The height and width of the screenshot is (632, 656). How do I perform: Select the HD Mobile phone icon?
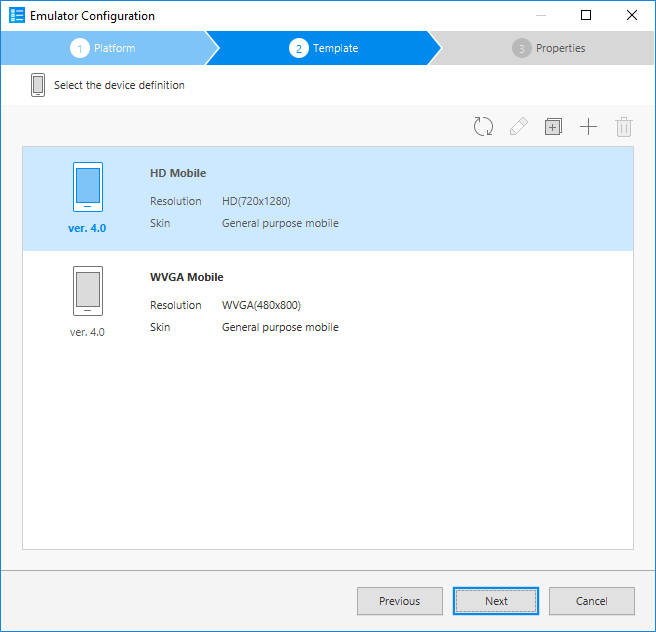(88, 187)
